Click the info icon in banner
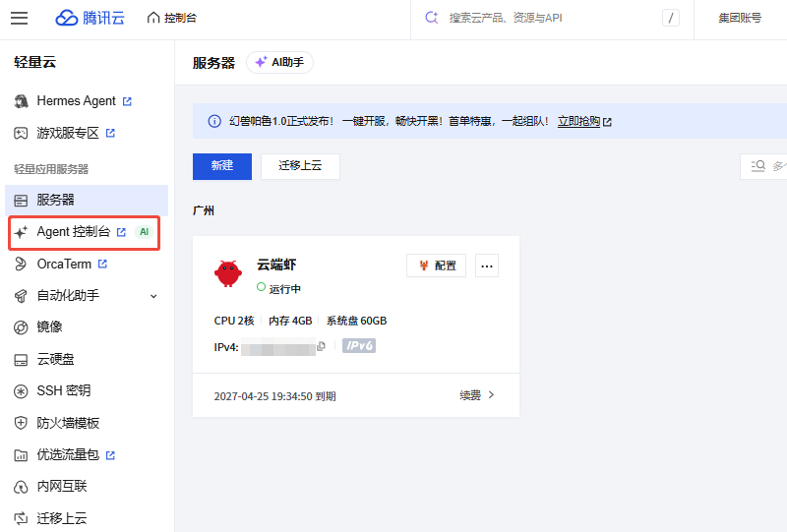Viewport: 787px width, 532px height. click(x=214, y=122)
